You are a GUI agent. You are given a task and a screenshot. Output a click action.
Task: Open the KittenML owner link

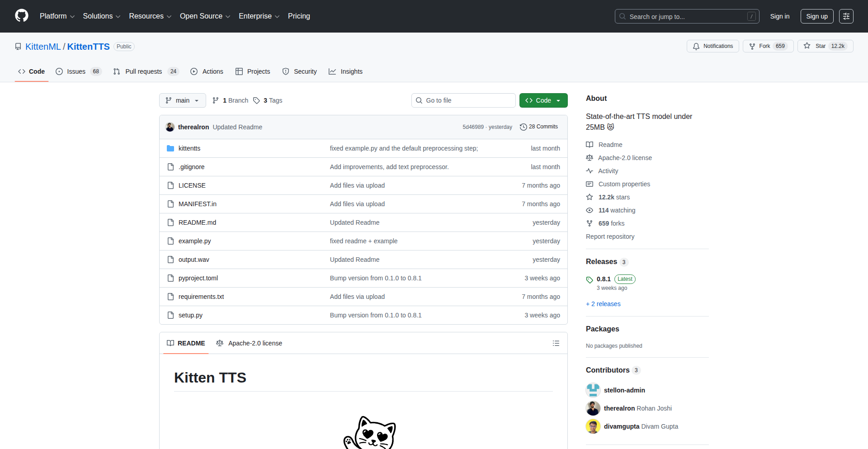pos(43,47)
